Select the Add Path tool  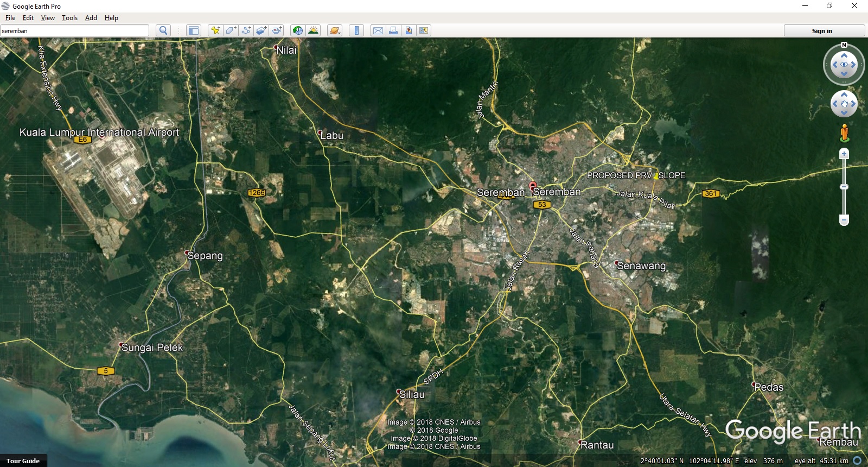pyautogui.click(x=246, y=30)
